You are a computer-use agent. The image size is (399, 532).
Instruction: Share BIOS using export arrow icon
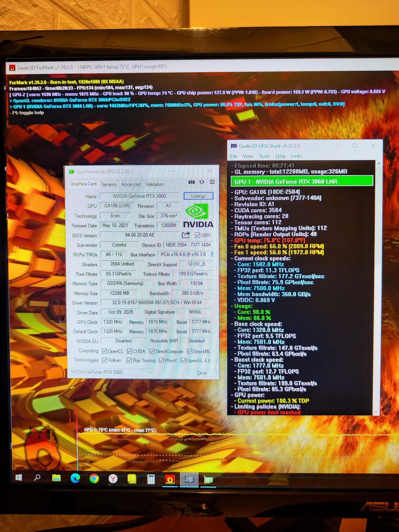186,235
